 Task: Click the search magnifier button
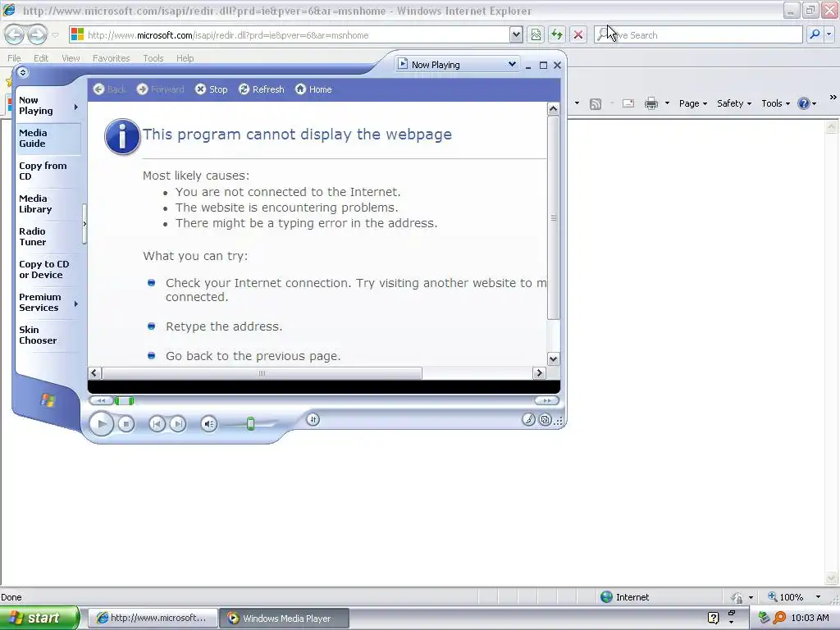(x=815, y=34)
